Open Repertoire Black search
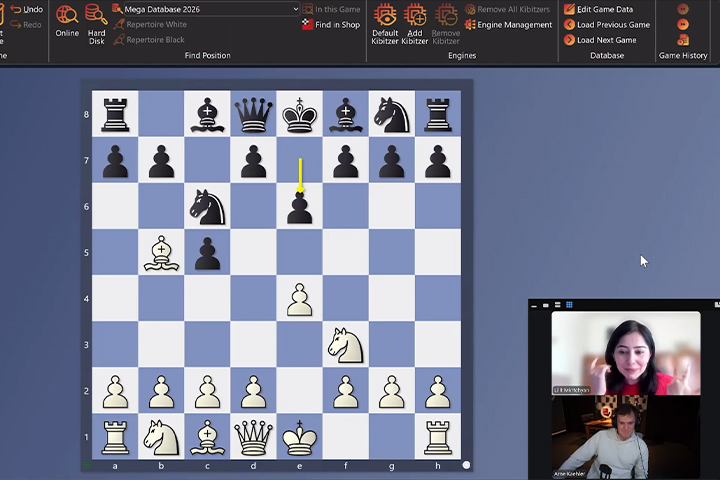The width and height of the screenshot is (720, 480). pos(149,40)
